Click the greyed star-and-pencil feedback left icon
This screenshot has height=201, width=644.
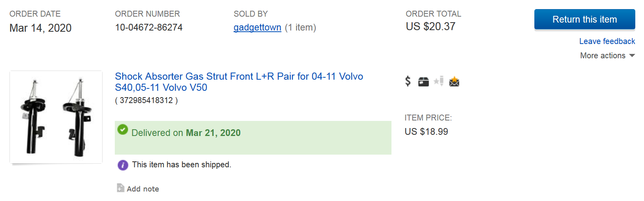click(439, 81)
